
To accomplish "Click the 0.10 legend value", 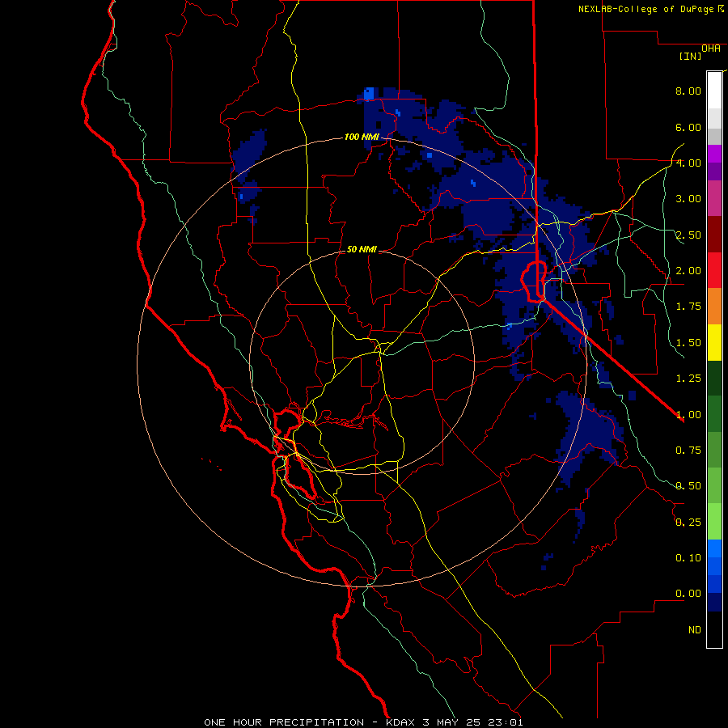I will point(688,558).
